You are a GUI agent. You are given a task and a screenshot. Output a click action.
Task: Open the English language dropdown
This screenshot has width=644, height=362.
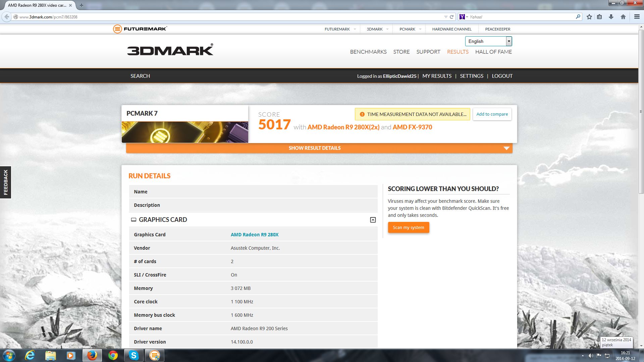[488, 41]
